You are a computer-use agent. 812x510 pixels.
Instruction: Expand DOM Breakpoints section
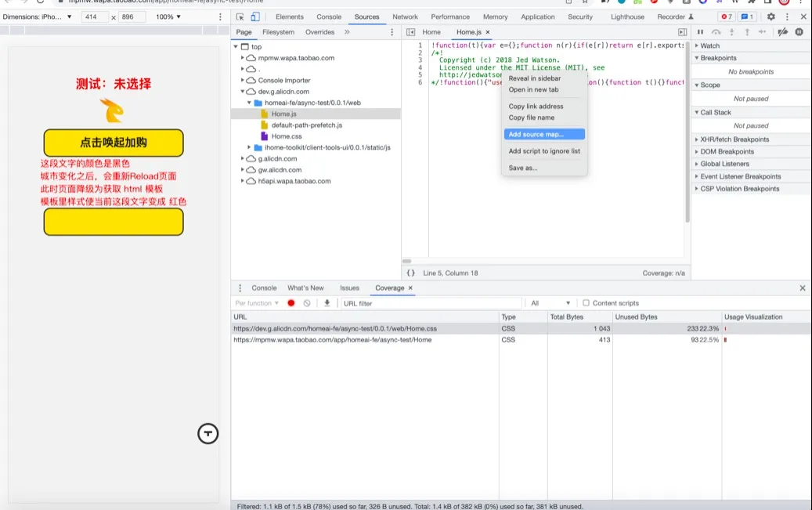click(x=697, y=152)
